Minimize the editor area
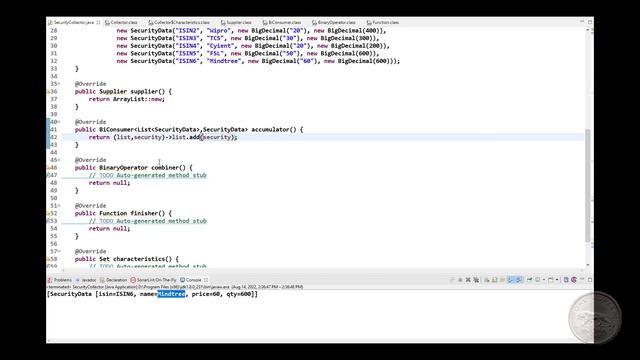 (582, 22)
